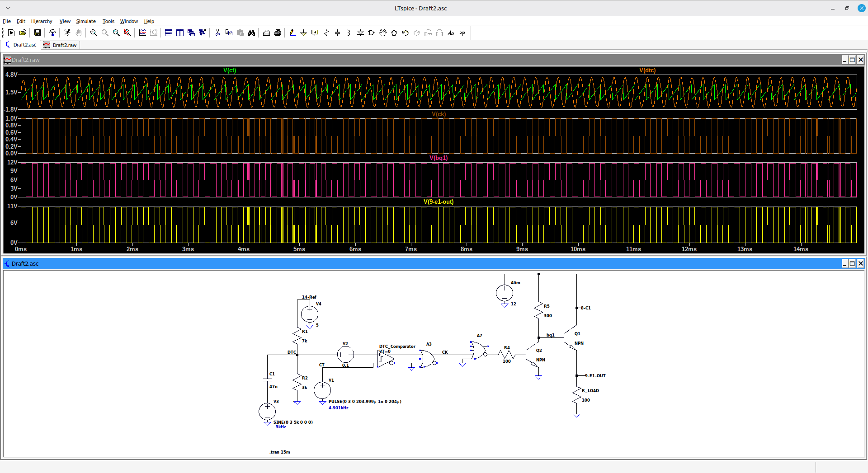Viewport: 868px width, 473px height.
Task: Expand the title bar chevron menu
Action: point(8,8)
